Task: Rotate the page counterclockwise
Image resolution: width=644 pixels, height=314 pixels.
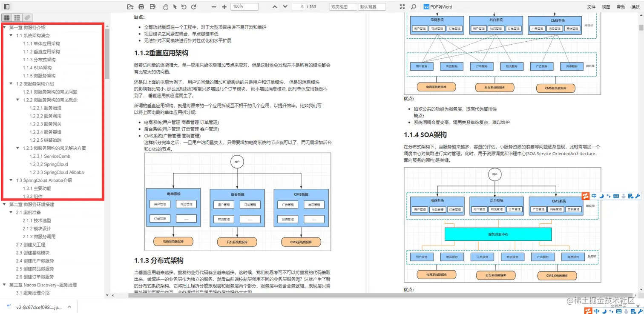Action: coord(184,6)
